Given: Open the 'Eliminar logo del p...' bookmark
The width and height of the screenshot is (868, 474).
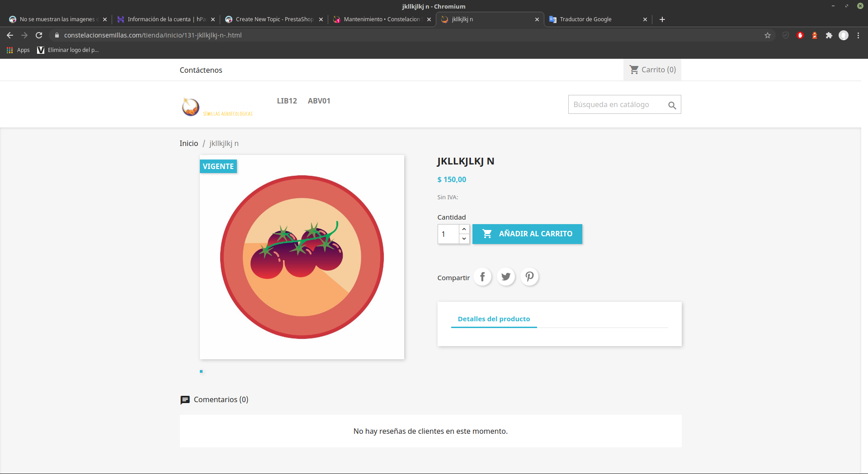Looking at the screenshot, I should [68, 50].
